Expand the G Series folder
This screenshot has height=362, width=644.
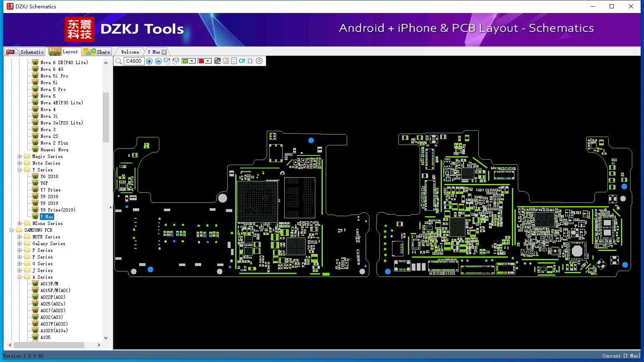click(19, 264)
